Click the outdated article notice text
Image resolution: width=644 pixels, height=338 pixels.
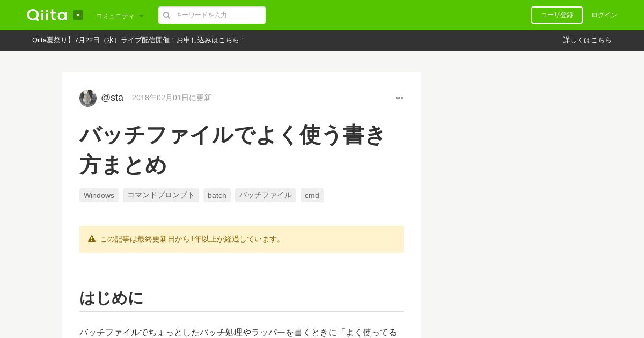coord(192,239)
